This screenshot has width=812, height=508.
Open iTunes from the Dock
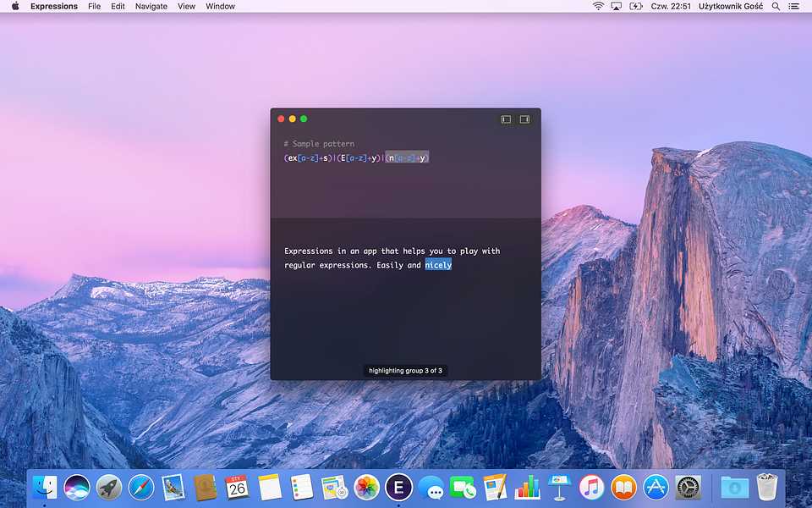tap(591, 488)
